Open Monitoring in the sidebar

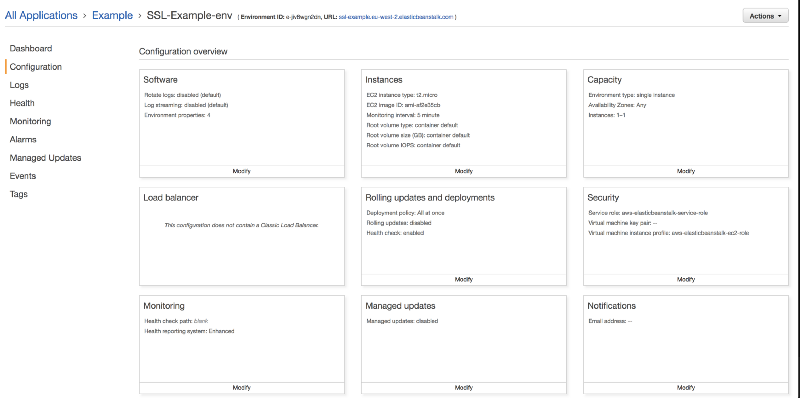30,121
